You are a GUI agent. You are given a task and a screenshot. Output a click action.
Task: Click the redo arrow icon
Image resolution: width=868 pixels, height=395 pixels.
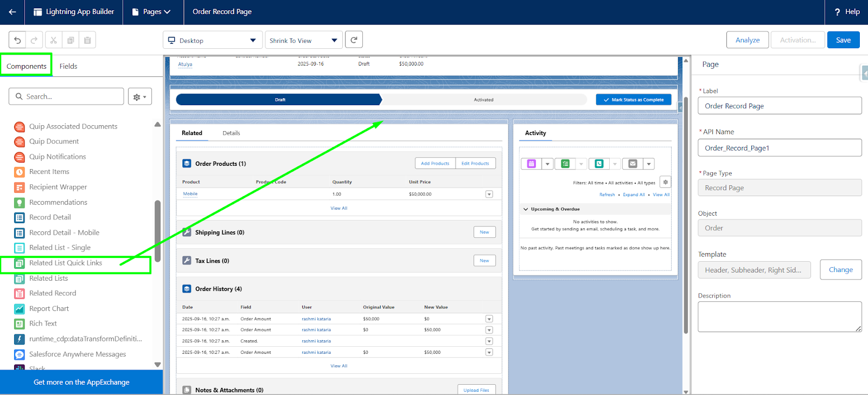[x=34, y=40]
